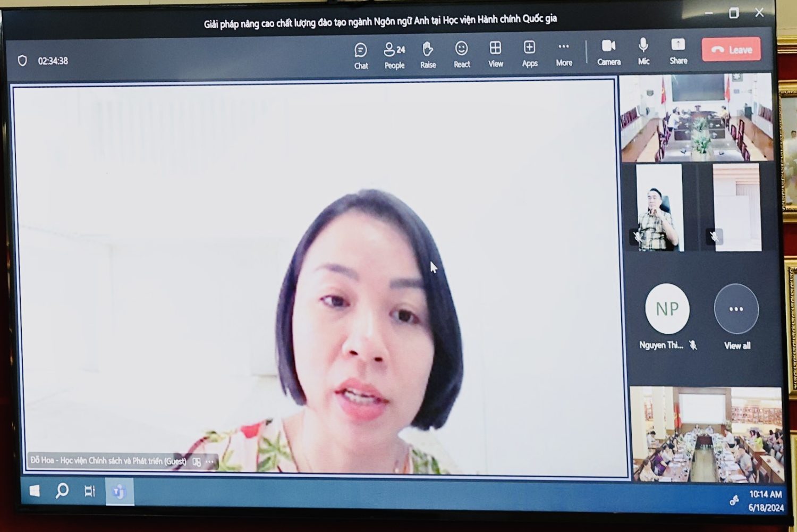Open more options on Đỗ Hoa's video
The height and width of the screenshot is (532, 797).
point(210,462)
